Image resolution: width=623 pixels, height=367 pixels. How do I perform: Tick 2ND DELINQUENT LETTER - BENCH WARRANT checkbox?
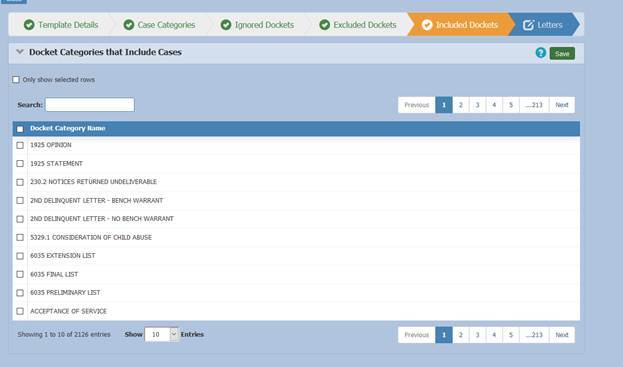(x=20, y=201)
